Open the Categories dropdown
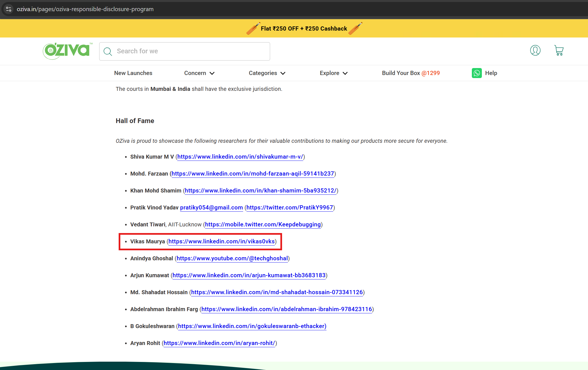The height and width of the screenshot is (370, 588). [x=266, y=73]
